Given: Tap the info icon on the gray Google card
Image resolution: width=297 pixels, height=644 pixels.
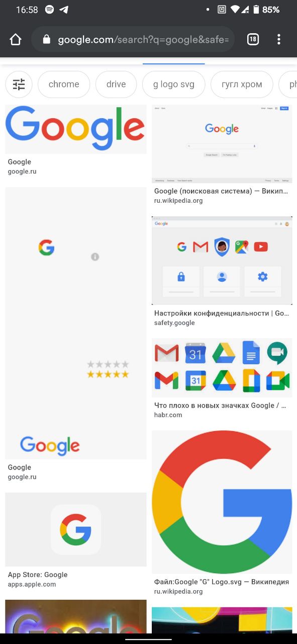Looking at the screenshot, I should [x=95, y=257].
